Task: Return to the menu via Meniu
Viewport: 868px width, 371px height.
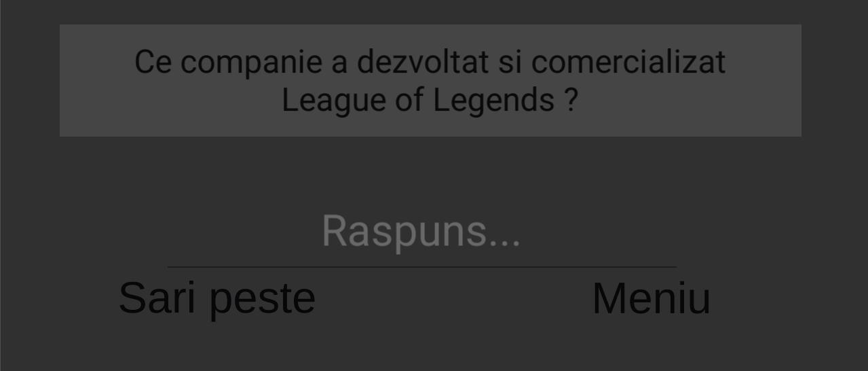Action: tap(652, 298)
